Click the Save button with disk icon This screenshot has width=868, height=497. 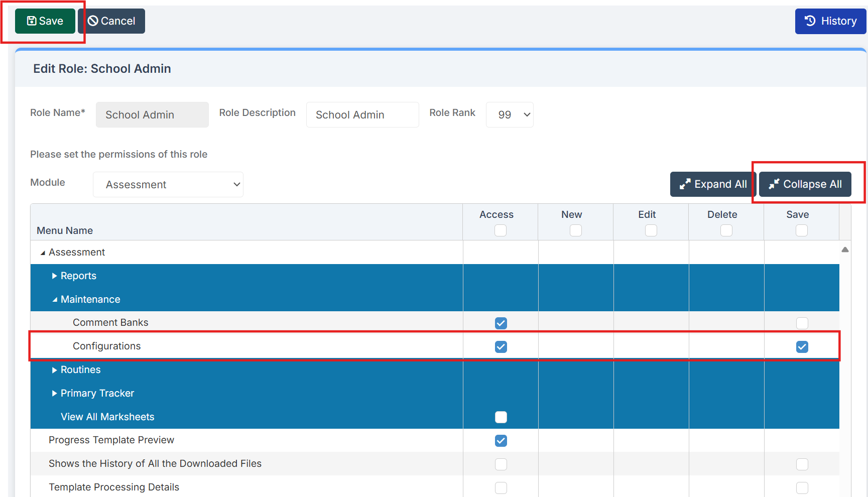[x=45, y=21]
